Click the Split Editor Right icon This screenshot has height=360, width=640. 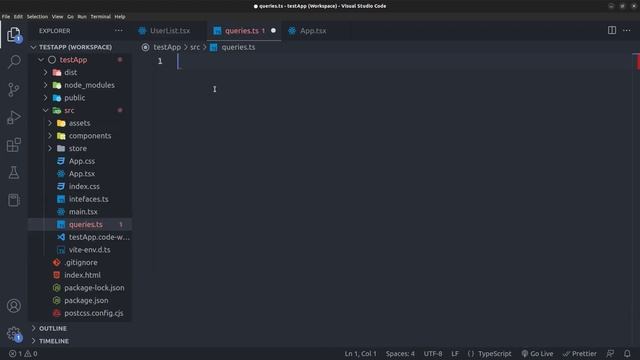coord(611,31)
